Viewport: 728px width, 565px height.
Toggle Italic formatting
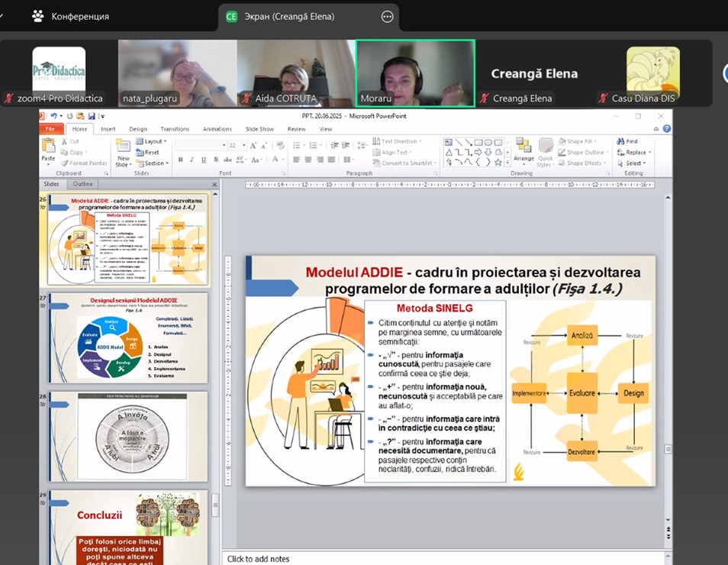pyautogui.click(x=192, y=160)
